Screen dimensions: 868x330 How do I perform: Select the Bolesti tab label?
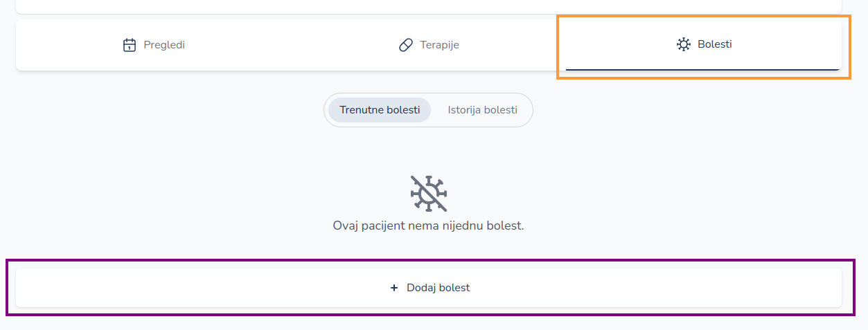coord(715,44)
